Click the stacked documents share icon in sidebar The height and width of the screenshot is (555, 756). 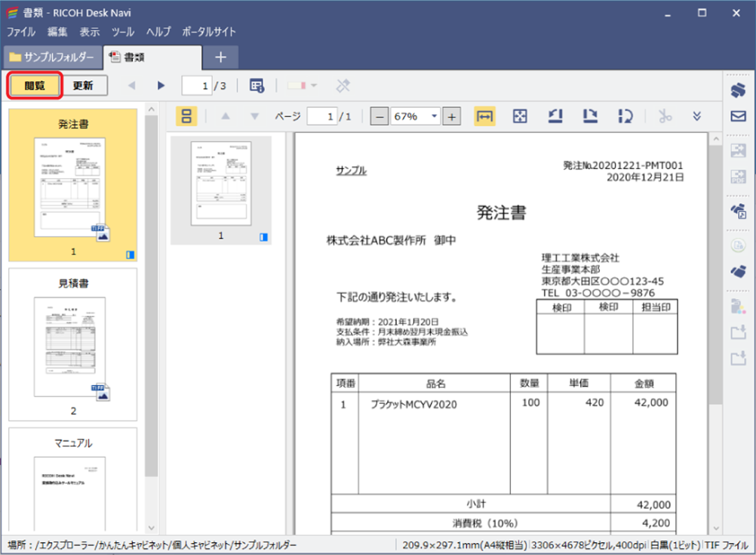(x=738, y=211)
